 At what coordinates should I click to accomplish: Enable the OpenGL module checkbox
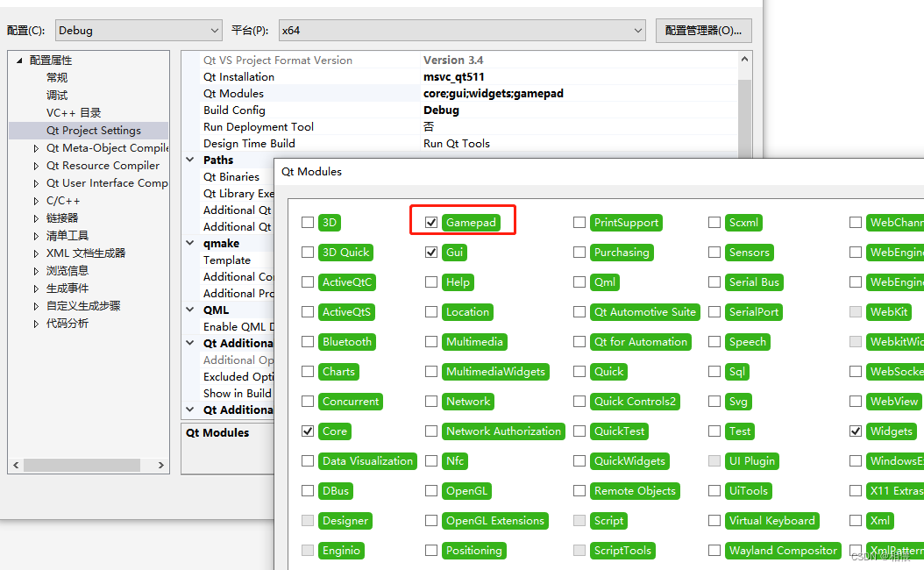(431, 490)
